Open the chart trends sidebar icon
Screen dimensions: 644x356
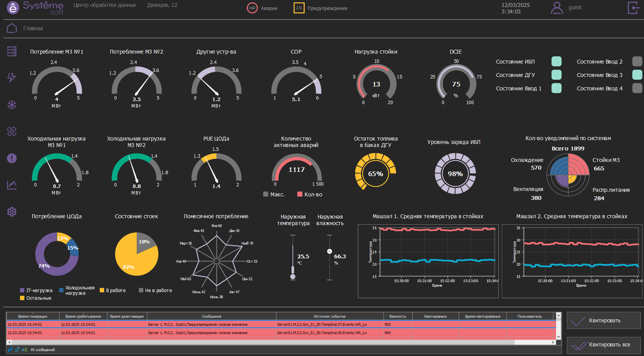pyautogui.click(x=12, y=185)
